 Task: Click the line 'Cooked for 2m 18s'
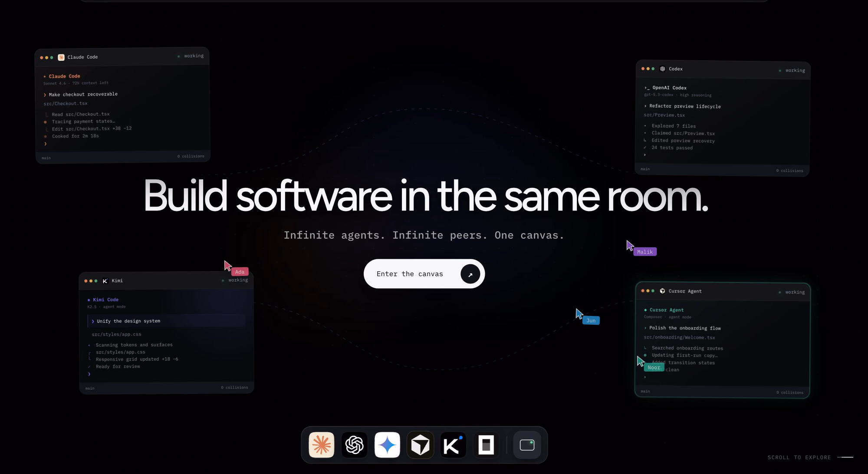[x=75, y=136]
